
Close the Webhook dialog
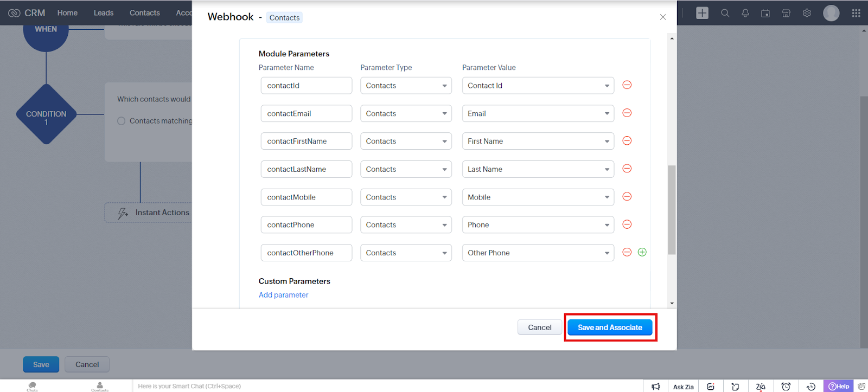pos(662,17)
